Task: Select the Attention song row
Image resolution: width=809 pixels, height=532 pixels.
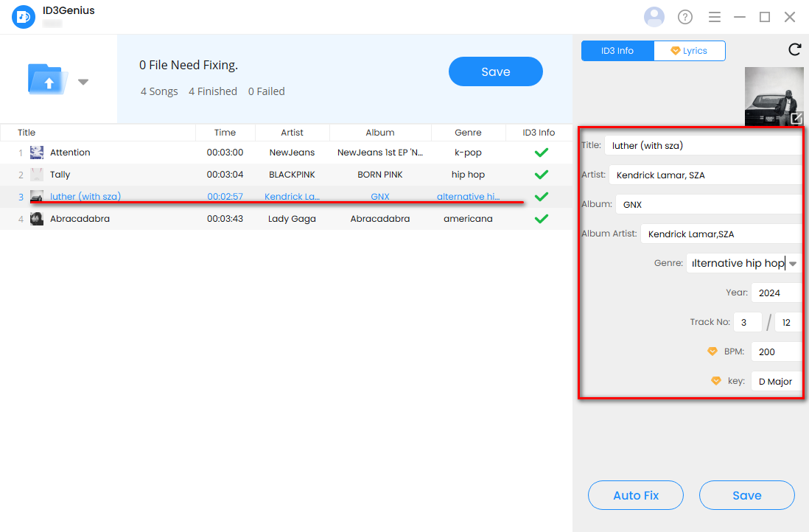Action: 287,153
